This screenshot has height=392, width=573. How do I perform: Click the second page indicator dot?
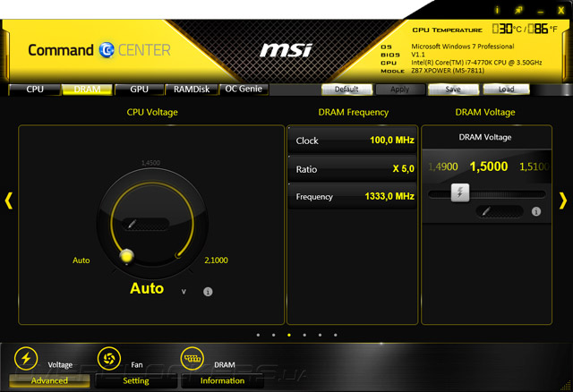click(x=274, y=335)
